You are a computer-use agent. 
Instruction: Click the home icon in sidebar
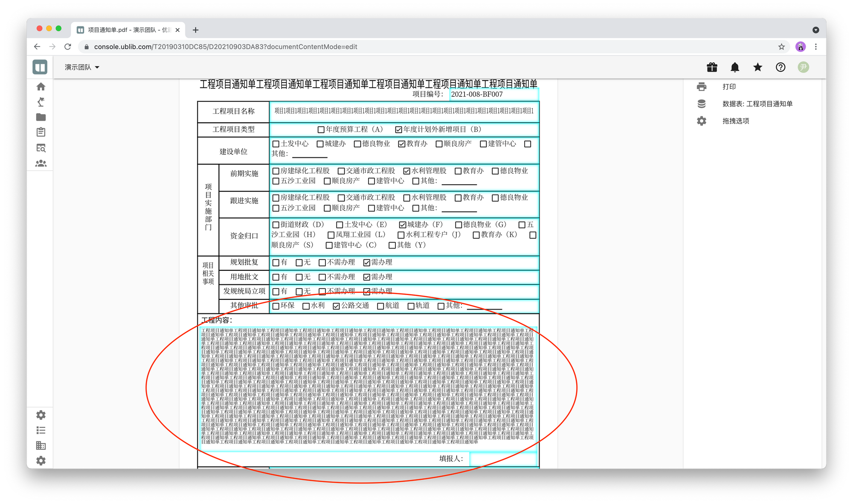point(41,87)
